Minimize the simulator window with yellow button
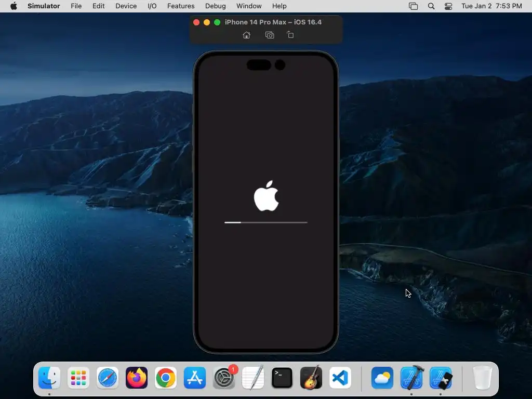Screen dimensions: 532x399 click(207, 22)
